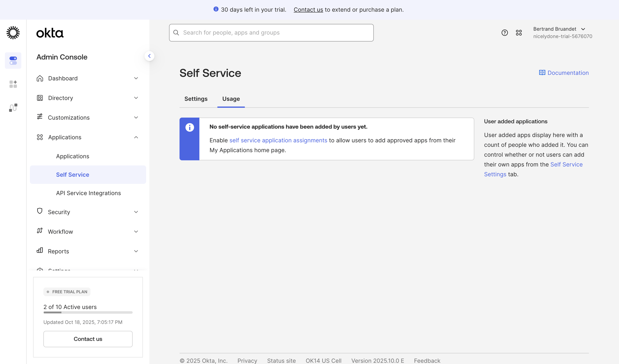Click the Version 2025.10.0 E footer text

tap(377, 360)
